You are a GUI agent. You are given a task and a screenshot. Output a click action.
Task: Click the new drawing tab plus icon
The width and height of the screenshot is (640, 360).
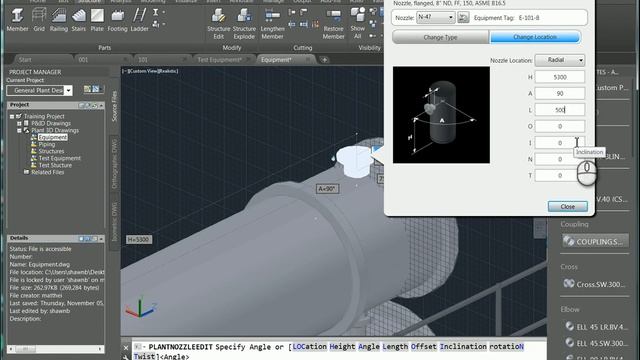tap(324, 60)
